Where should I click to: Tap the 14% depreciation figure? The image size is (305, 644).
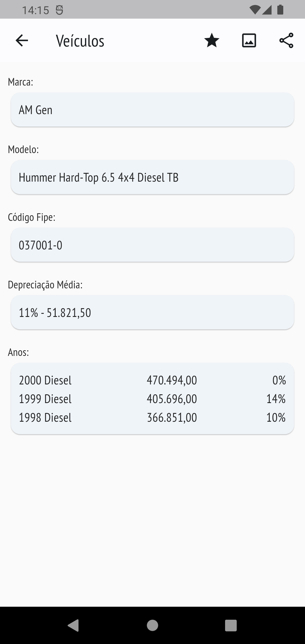[276, 399]
